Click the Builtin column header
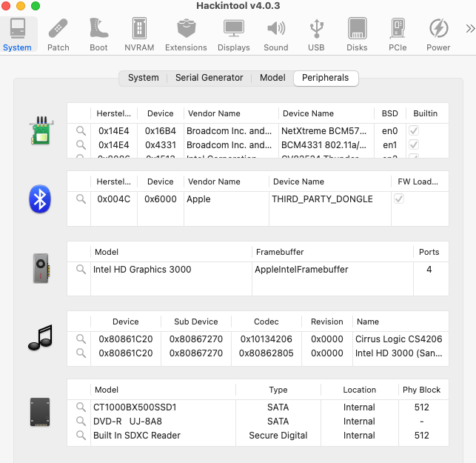The height and width of the screenshot is (463, 476). click(x=426, y=113)
